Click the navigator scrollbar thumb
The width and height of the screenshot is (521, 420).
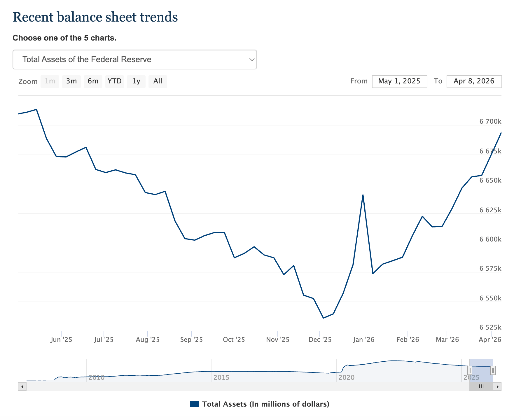[x=481, y=387]
